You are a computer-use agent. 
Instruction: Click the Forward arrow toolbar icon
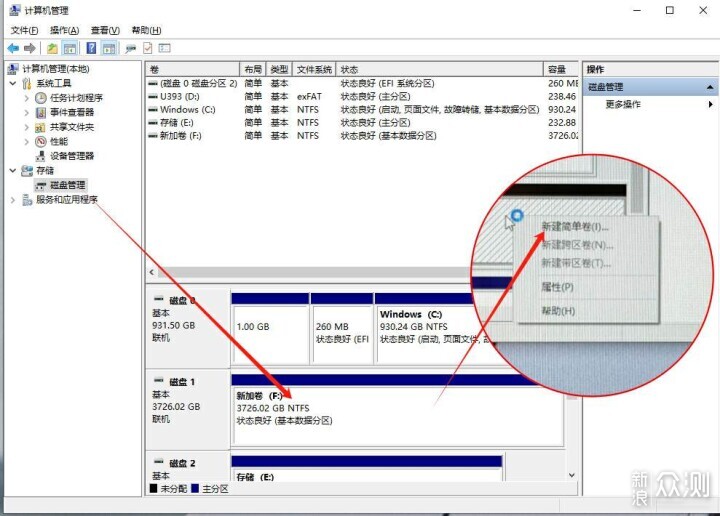[x=30, y=48]
